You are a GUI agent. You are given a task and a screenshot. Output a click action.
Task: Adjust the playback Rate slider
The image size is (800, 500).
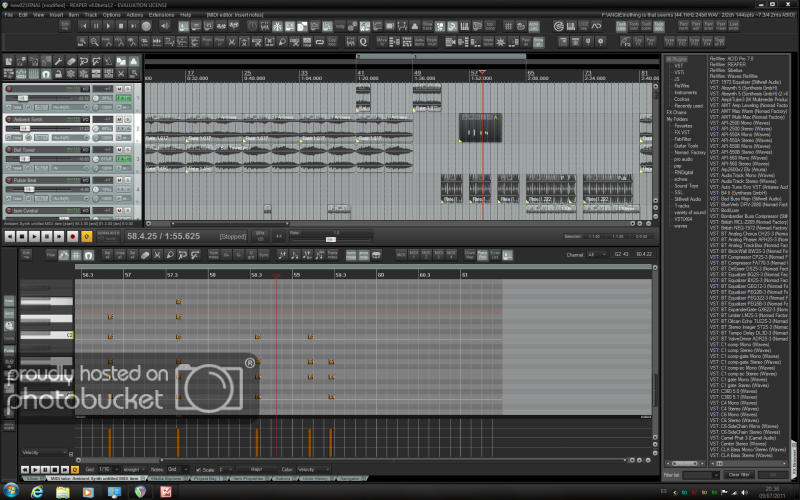[x=330, y=237]
